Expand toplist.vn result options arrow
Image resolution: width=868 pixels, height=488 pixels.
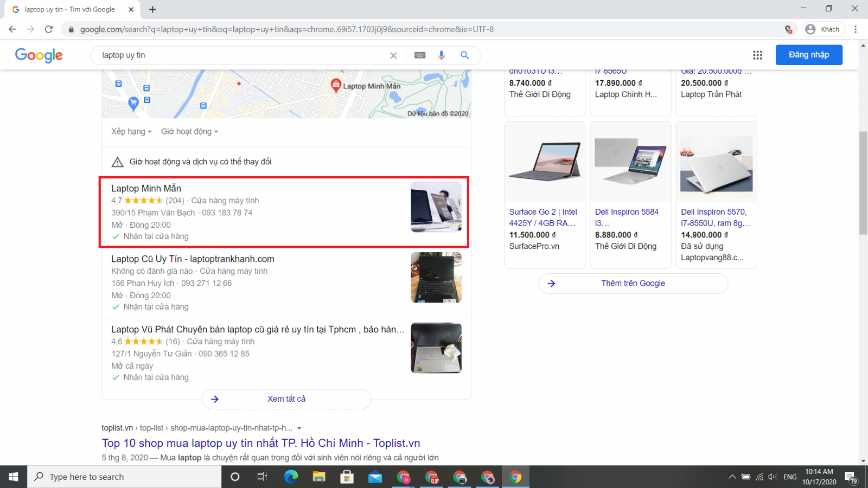point(299,428)
